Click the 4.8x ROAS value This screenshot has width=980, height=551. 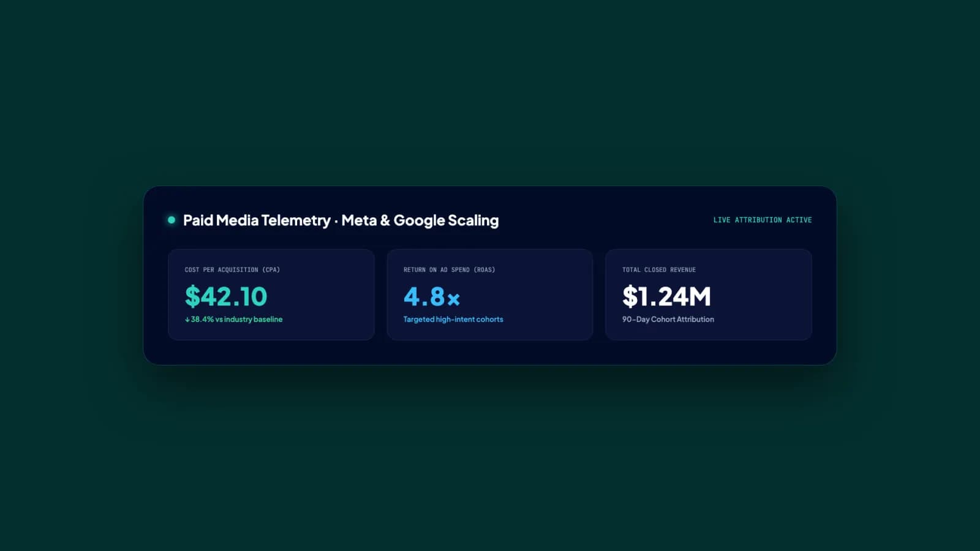432,297
